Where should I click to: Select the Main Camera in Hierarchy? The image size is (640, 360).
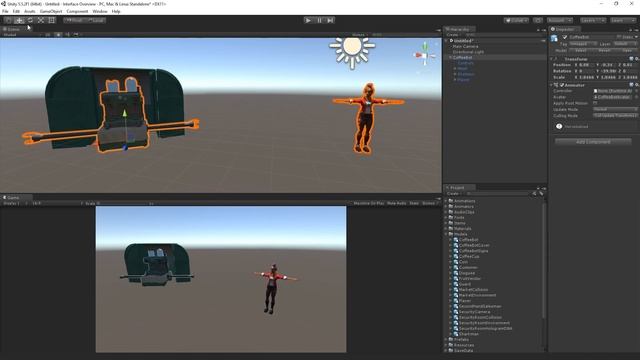tap(465, 46)
